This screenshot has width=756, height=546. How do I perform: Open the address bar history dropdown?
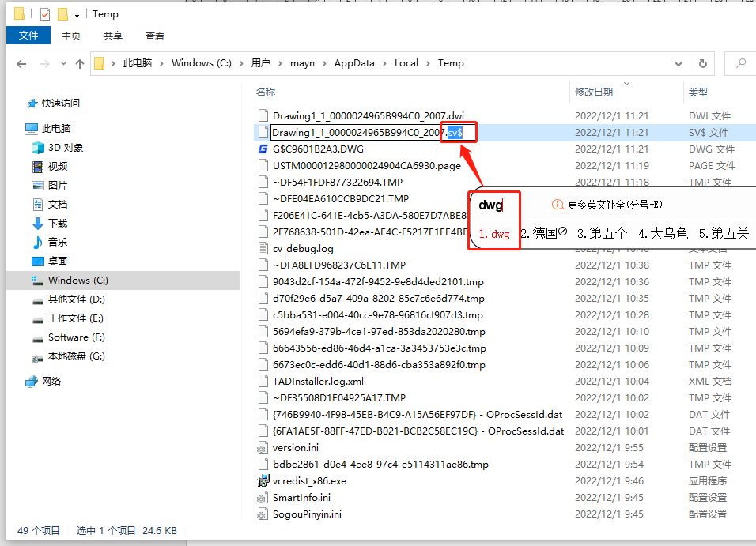click(679, 63)
